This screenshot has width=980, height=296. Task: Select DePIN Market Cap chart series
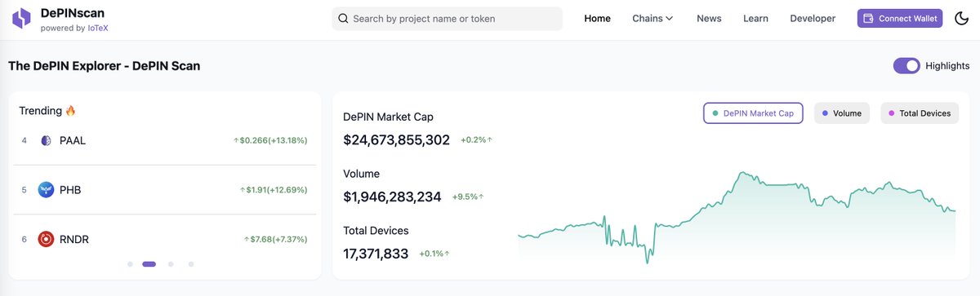(753, 113)
